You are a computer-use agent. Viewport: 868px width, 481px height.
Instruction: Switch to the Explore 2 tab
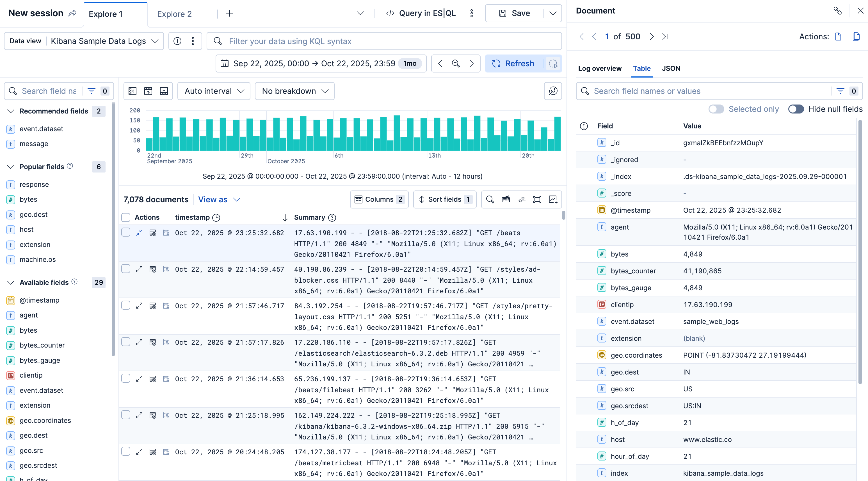pyautogui.click(x=174, y=14)
